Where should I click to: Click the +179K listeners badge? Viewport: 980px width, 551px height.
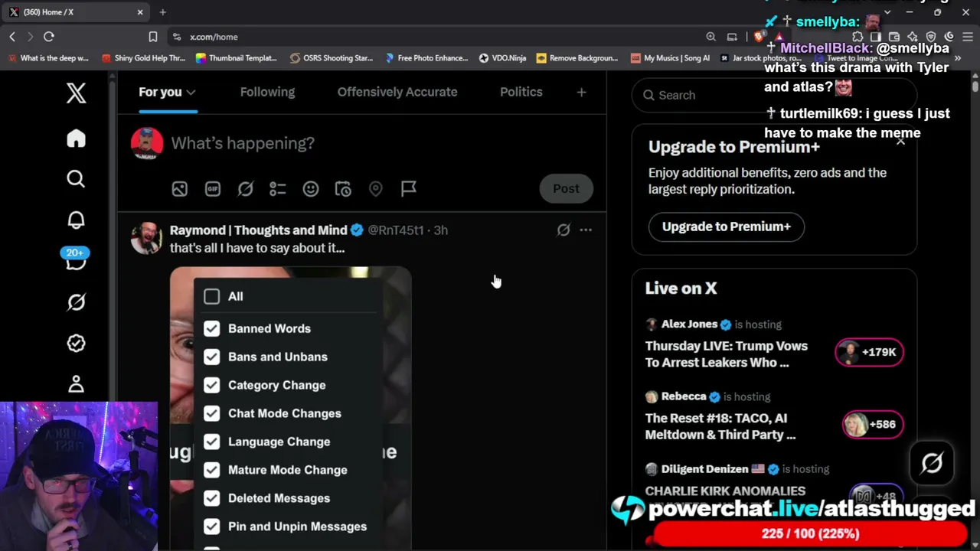pos(869,352)
